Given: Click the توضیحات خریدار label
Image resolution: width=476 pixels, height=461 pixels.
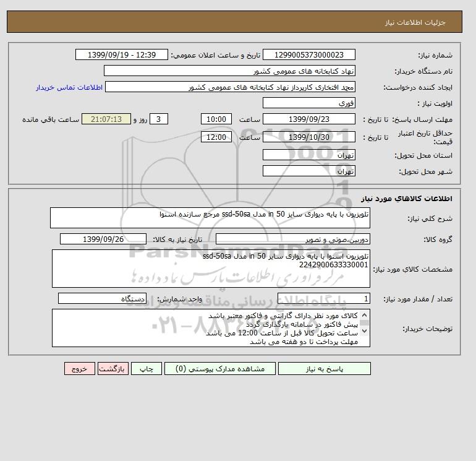Looking at the screenshot, I should point(427,329).
